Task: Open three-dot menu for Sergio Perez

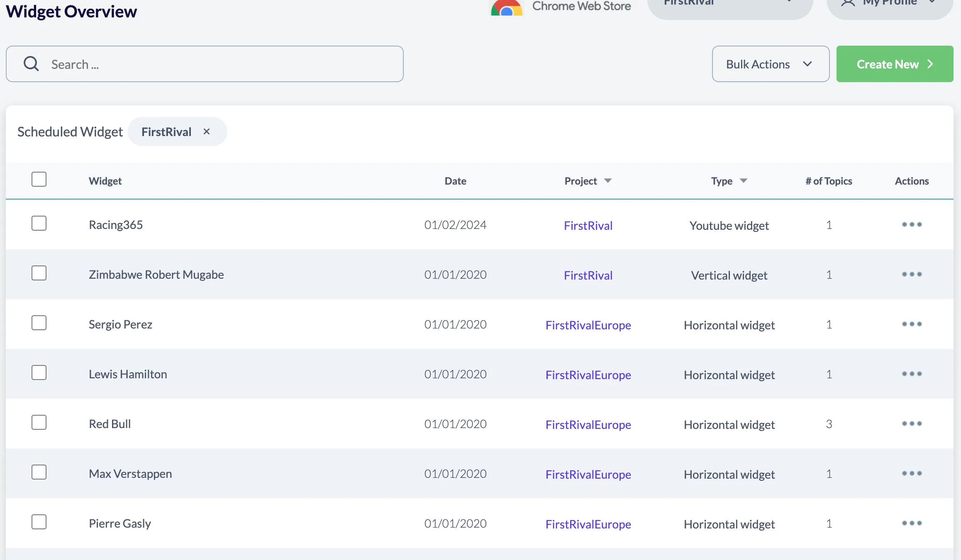Action: click(x=912, y=324)
